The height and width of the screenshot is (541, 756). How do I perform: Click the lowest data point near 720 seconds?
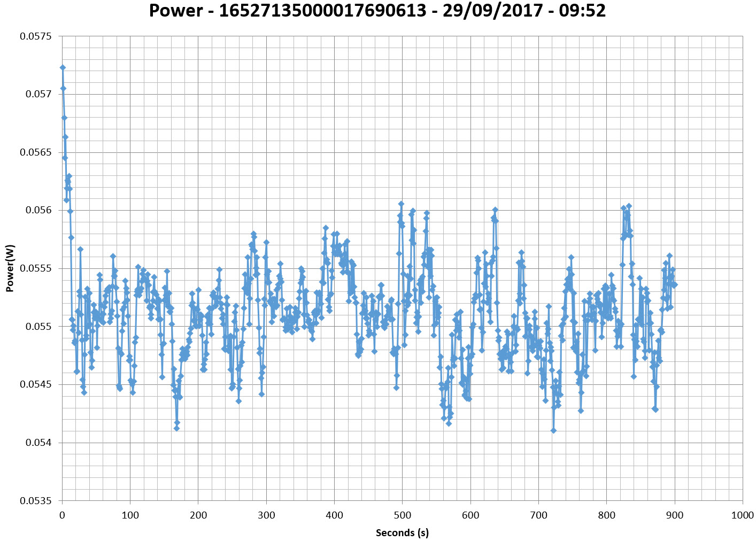pos(553,430)
